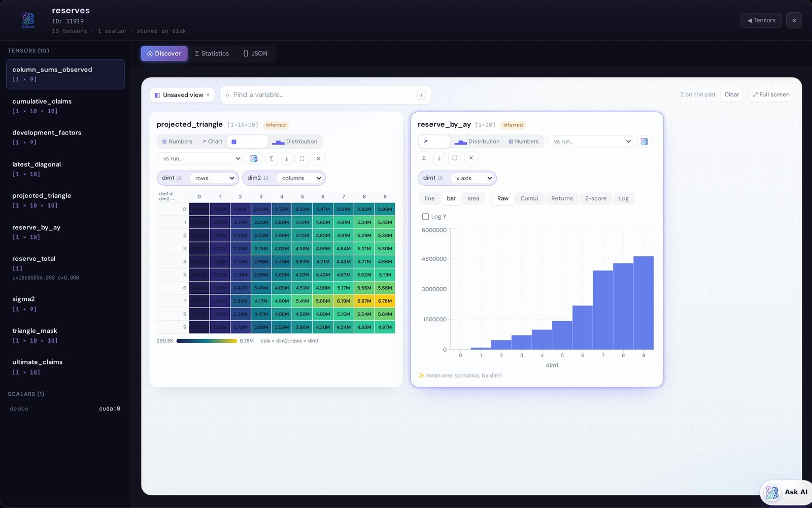The height and width of the screenshot is (508, 812).
Task: Click the sigma summary icon in projected_triangle card
Action: click(x=272, y=158)
